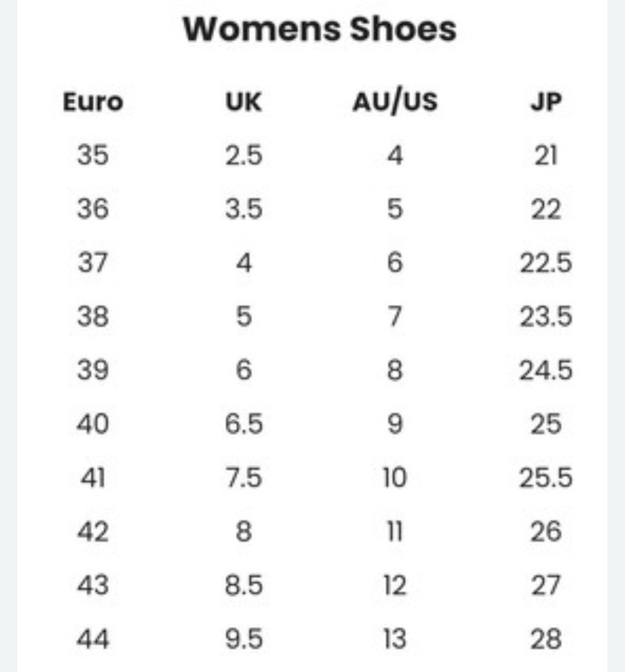Click UK size 6.5 cell
Screen dimensions: 625x672
pyautogui.click(x=244, y=424)
